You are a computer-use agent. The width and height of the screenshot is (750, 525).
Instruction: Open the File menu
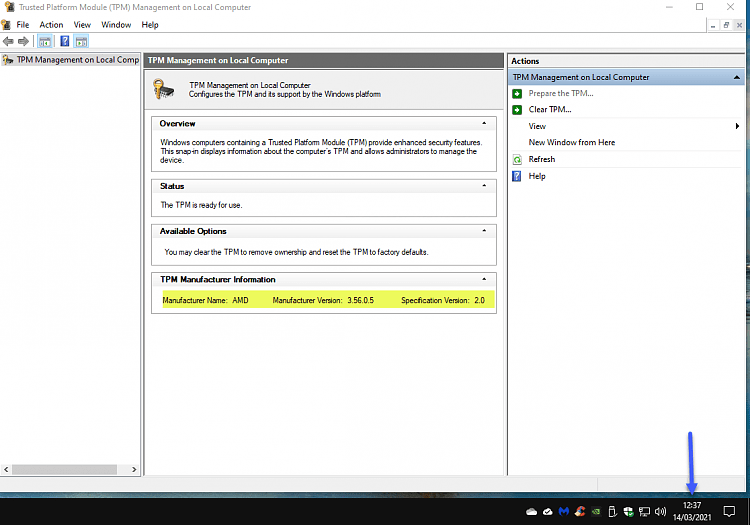click(22, 25)
